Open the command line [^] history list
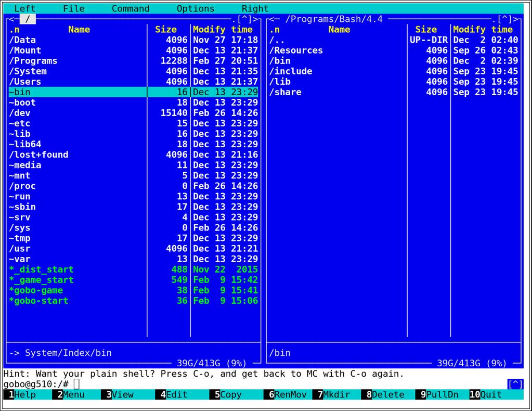This screenshot has height=411, width=532. (515, 384)
